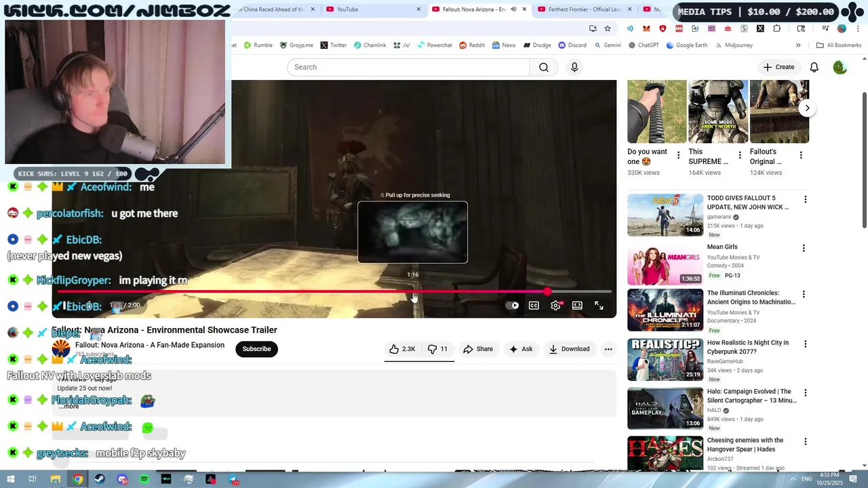868x488 pixels.
Task: Download the video
Action: coord(569,349)
